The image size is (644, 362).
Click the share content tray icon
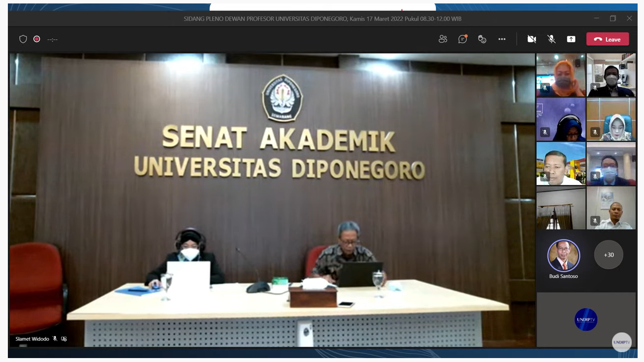click(x=571, y=39)
